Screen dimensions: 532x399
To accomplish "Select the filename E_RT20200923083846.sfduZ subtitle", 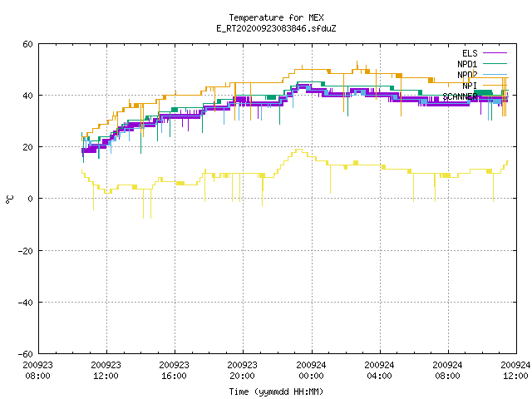I will pyautogui.click(x=276, y=28).
